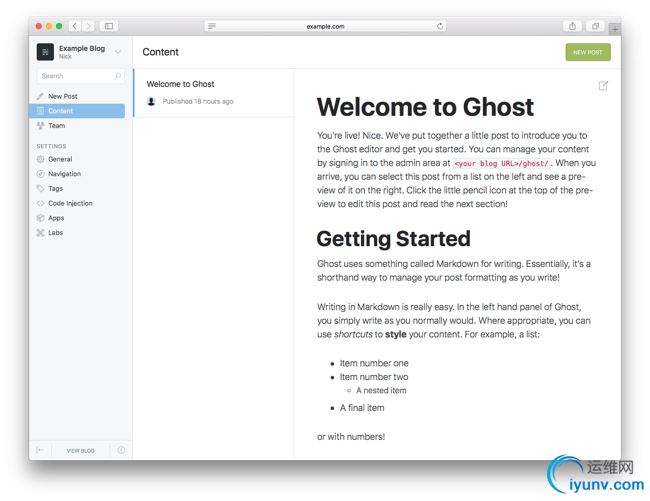Click the A nested item entry

tap(381, 390)
